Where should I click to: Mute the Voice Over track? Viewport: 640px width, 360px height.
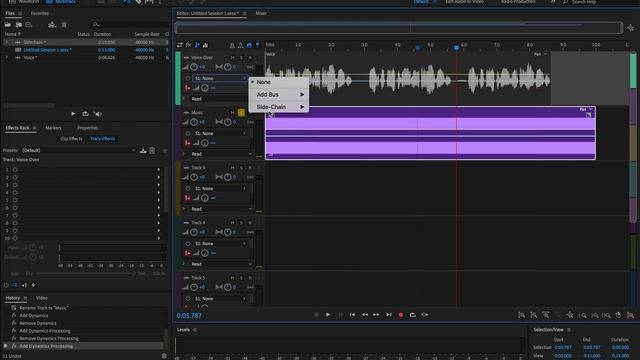click(232, 58)
